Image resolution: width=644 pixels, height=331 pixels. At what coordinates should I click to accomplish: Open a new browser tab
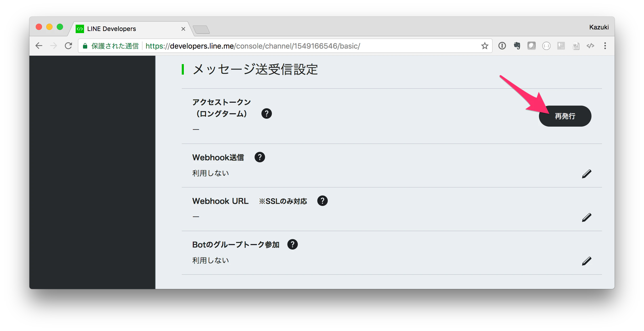[201, 29]
